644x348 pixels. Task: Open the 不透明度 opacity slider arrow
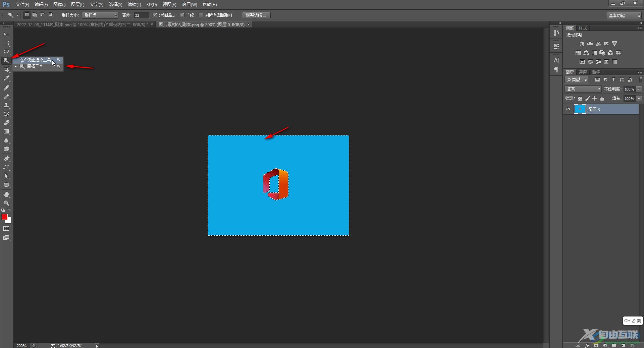click(639, 89)
